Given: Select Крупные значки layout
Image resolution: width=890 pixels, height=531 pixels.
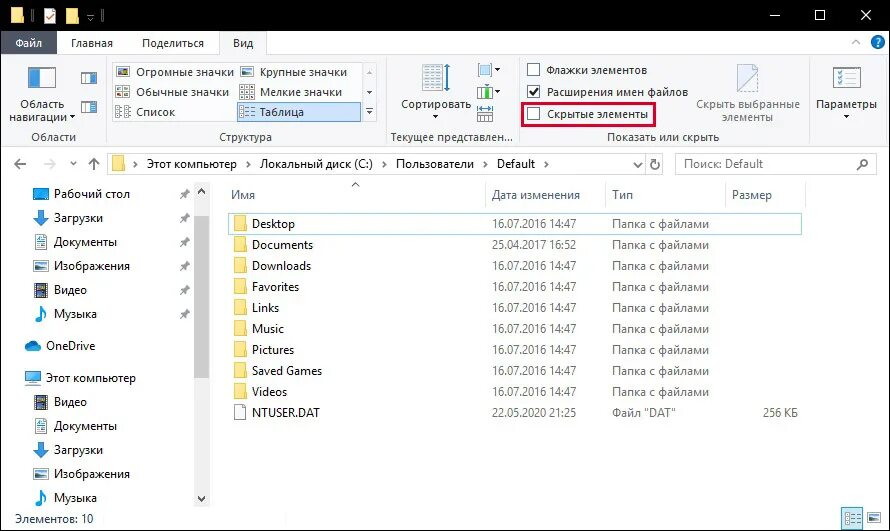Looking at the screenshot, I should tap(293, 72).
